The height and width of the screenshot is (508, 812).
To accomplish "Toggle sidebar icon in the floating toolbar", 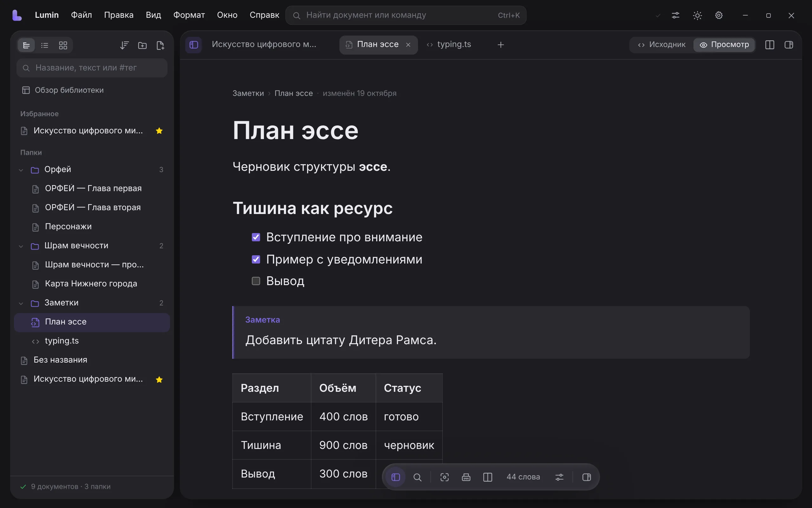I will click(396, 477).
